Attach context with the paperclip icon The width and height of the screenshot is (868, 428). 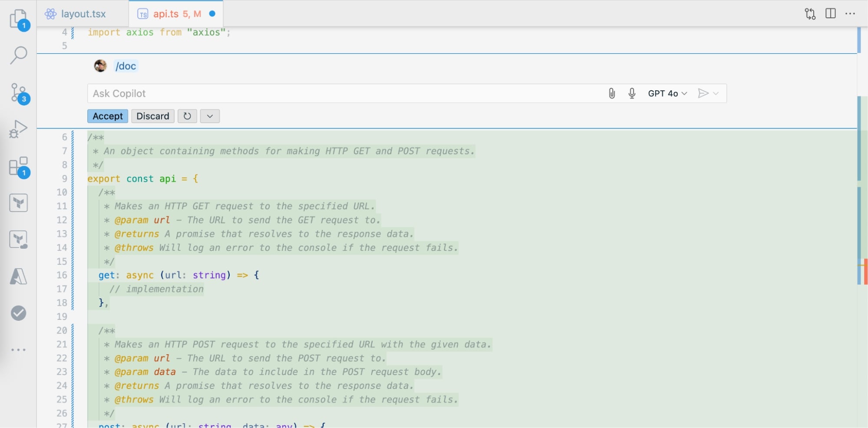pos(611,93)
